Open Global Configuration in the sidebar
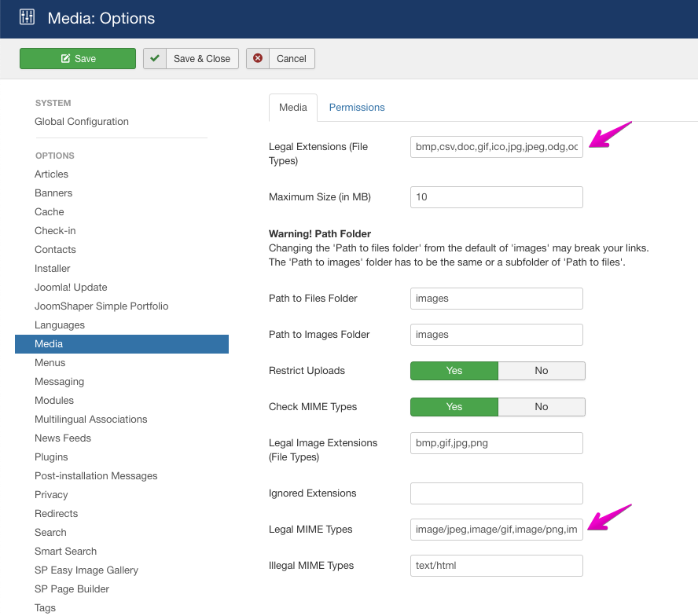The width and height of the screenshot is (698, 616). click(x=82, y=122)
